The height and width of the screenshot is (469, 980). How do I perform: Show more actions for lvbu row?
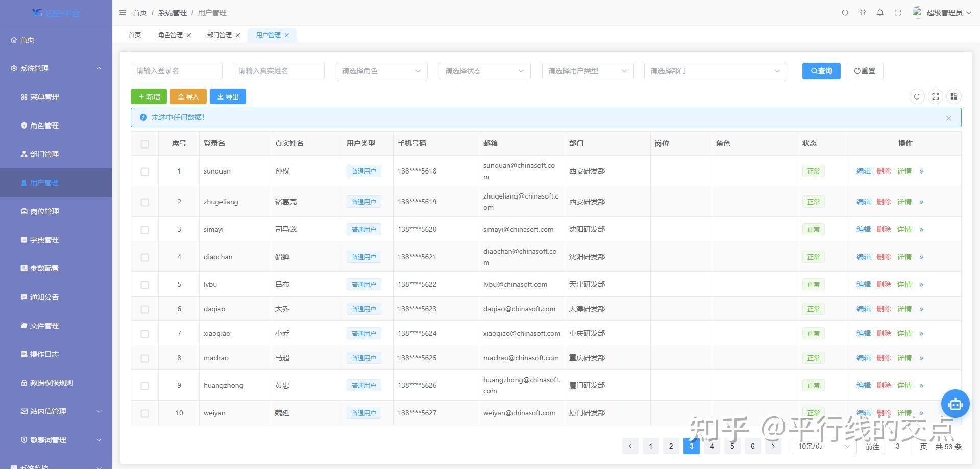pos(921,285)
